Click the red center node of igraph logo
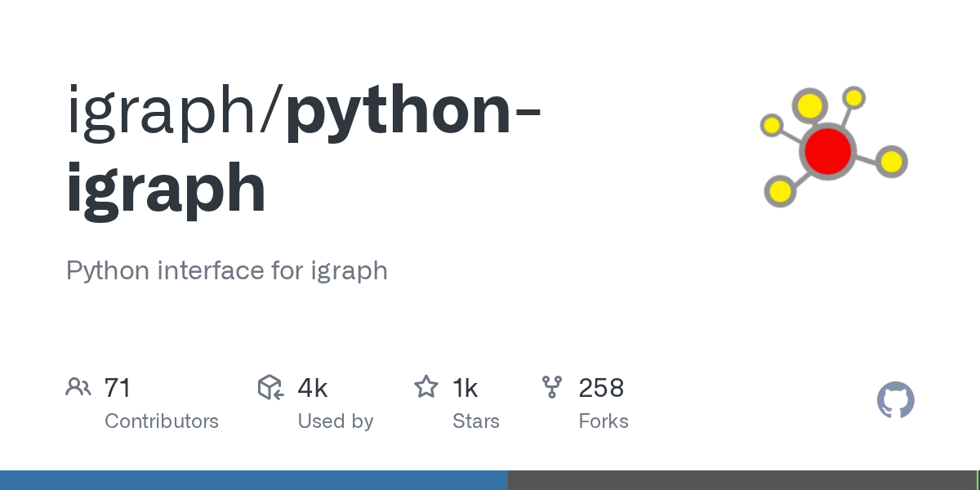Viewport: 980px width, 490px height. tap(827, 151)
